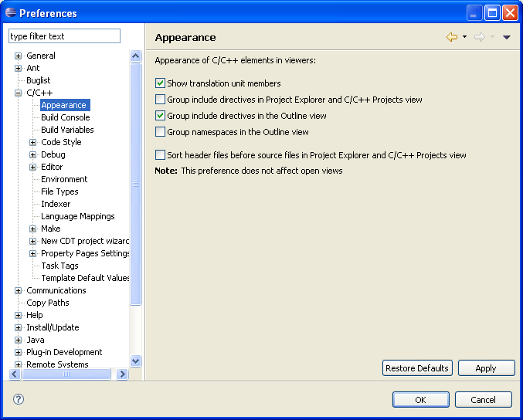Expand the Code Style tree node
Screen dimensions: 523x420
pos(33,142)
